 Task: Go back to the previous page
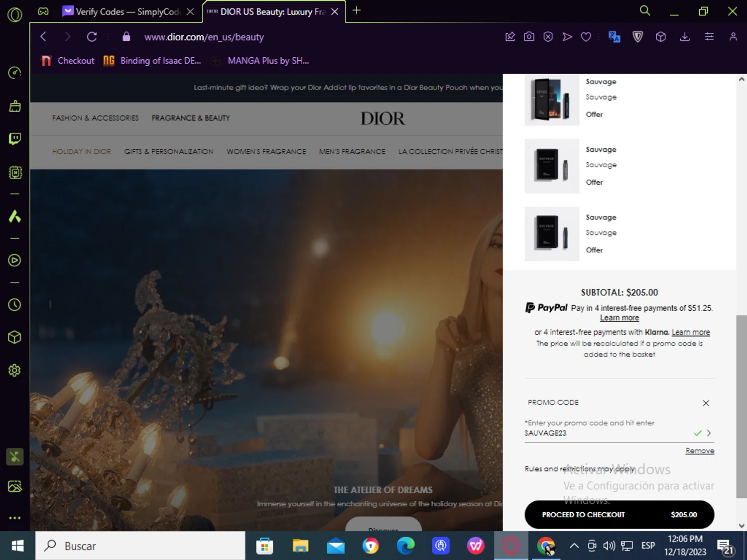(x=43, y=37)
